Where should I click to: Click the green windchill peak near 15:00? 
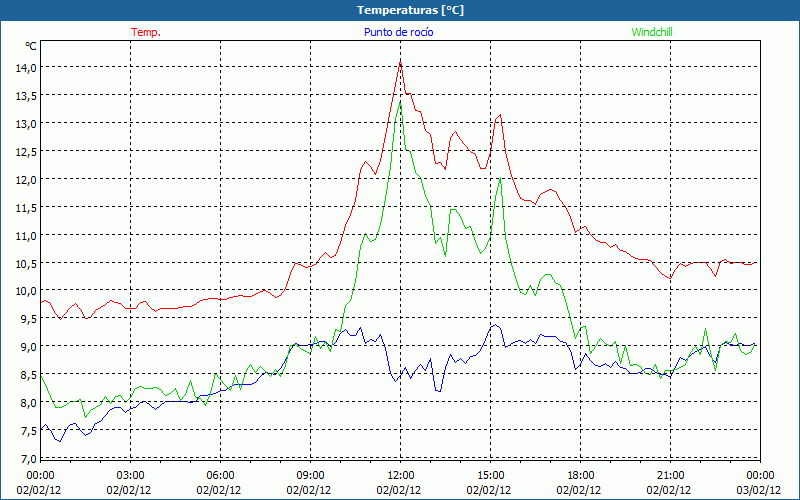pyautogui.click(x=500, y=178)
